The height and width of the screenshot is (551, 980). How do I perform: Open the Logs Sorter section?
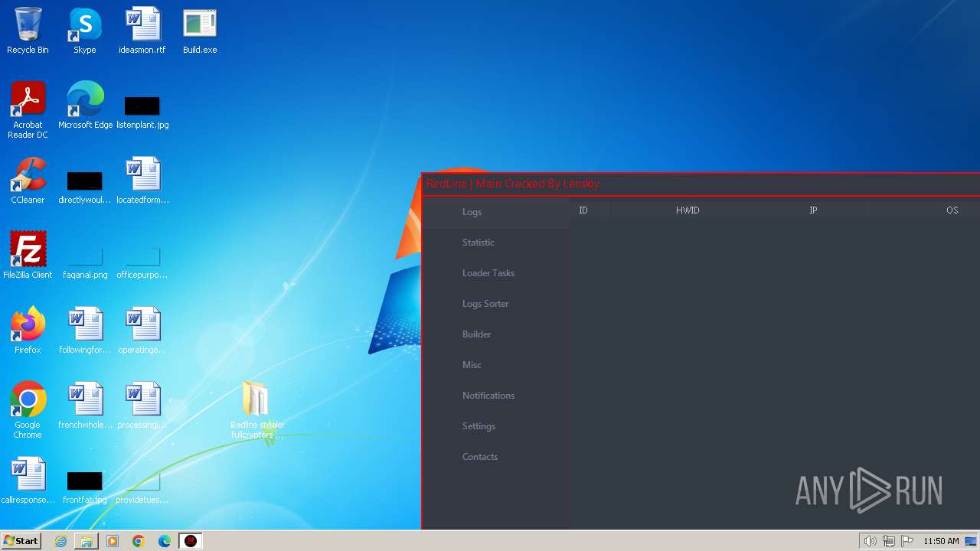point(495,304)
